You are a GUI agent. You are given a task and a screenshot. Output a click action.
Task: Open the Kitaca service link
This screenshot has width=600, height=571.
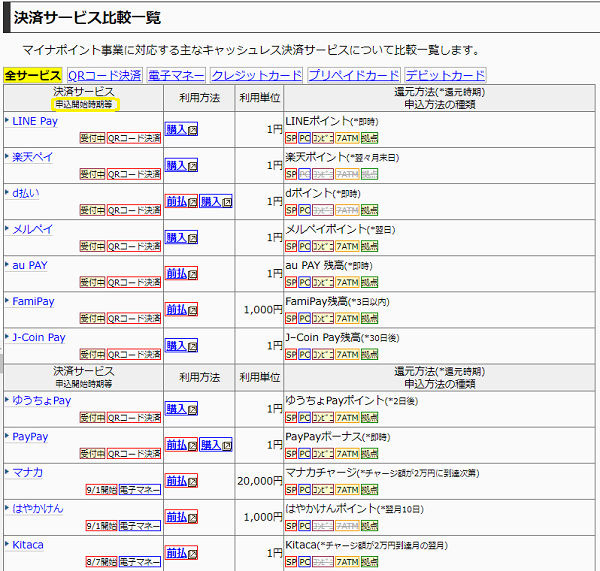tap(28, 545)
